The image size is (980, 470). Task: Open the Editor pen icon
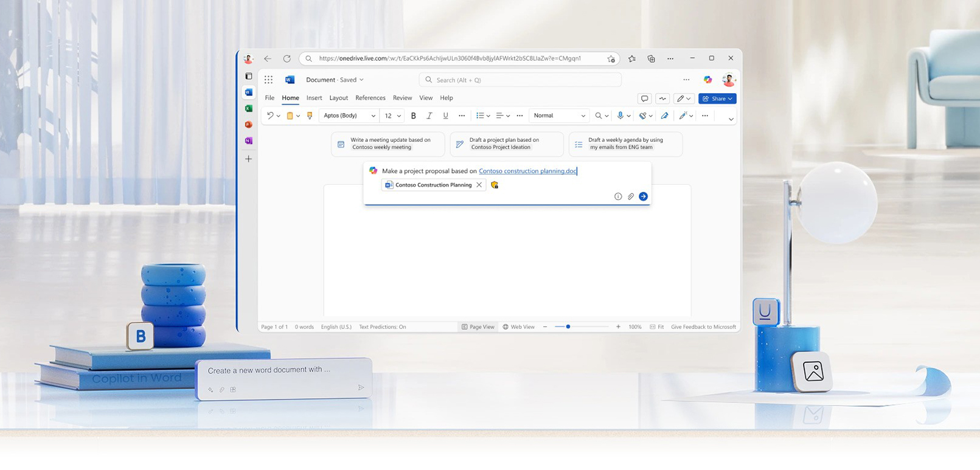pos(664,116)
